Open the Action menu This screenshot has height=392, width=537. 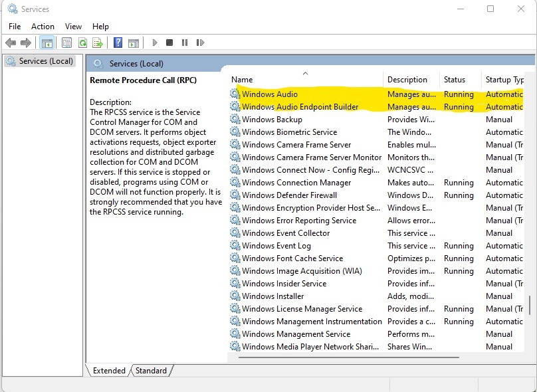(43, 27)
